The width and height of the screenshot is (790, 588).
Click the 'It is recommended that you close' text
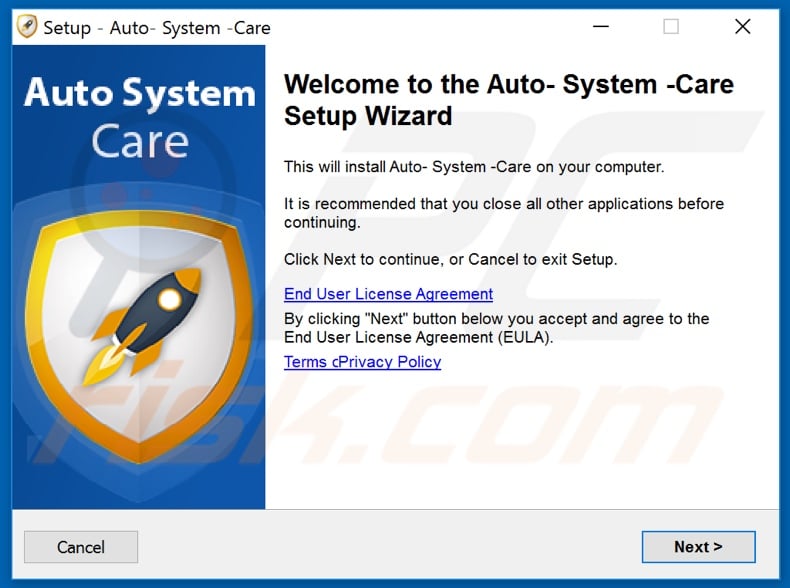[504, 213]
